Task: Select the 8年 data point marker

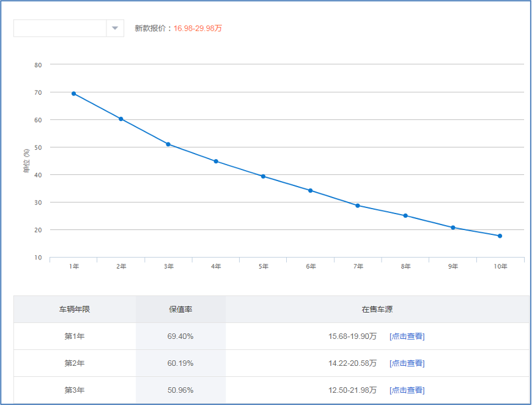Action: 405,215
